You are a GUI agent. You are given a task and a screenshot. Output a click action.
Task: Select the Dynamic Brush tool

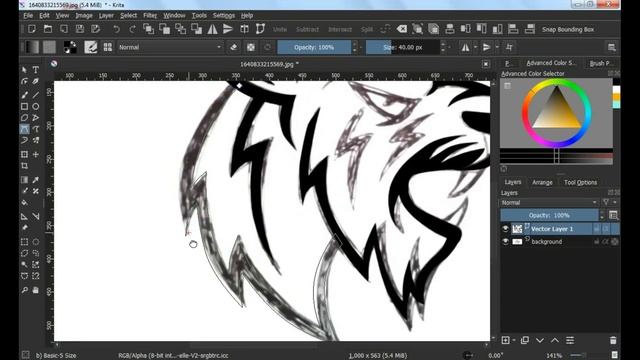point(24,140)
